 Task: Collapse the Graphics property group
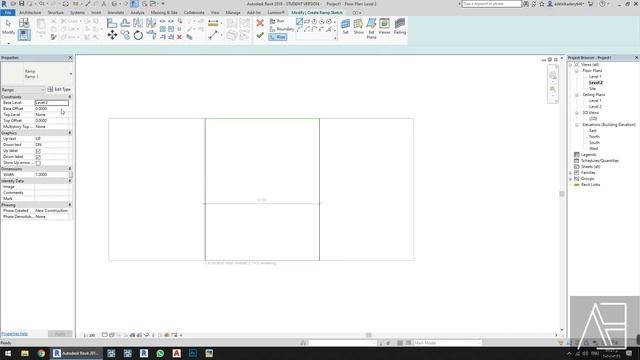click(70, 133)
